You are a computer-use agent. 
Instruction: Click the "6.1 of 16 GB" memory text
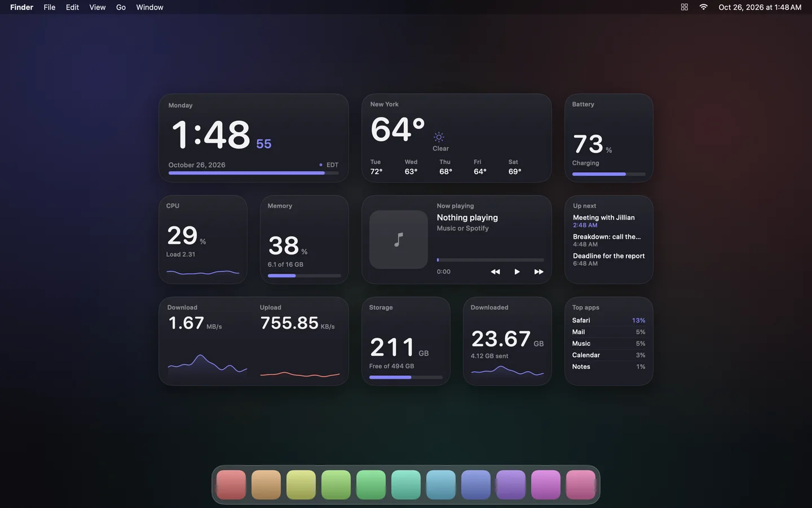pyautogui.click(x=285, y=265)
